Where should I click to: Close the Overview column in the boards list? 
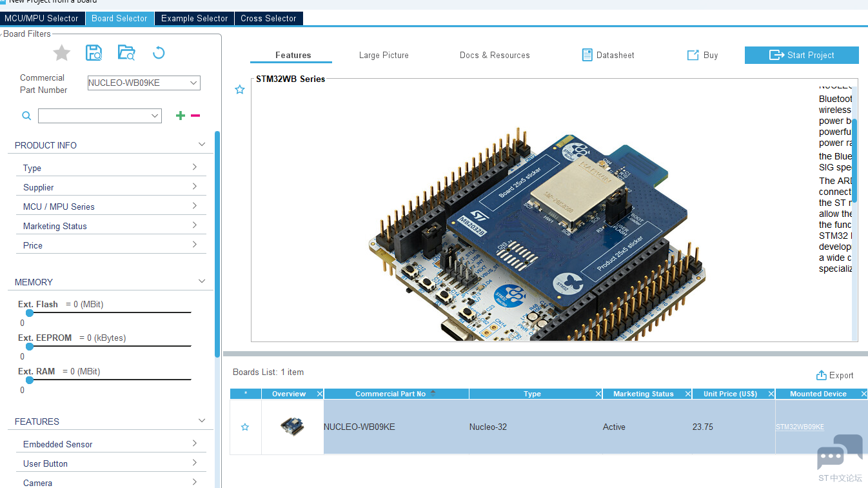[320, 394]
